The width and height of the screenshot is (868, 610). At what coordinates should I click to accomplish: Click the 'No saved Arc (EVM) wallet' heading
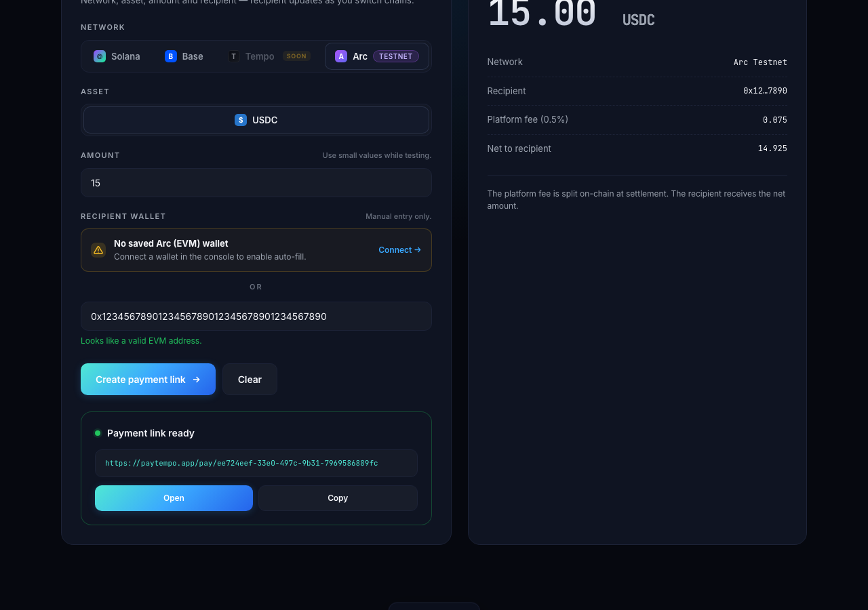[171, 243]
